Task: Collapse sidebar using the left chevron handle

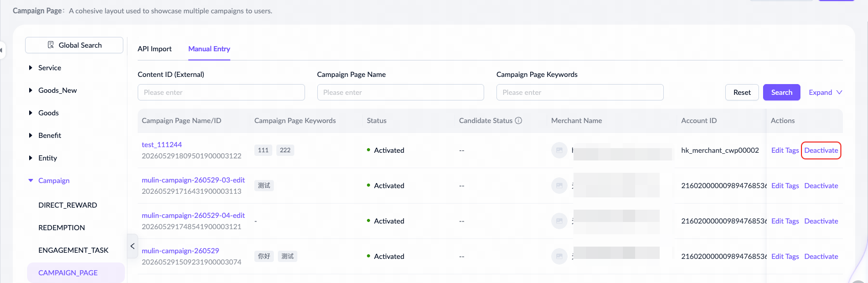Action: coord(132,246)
